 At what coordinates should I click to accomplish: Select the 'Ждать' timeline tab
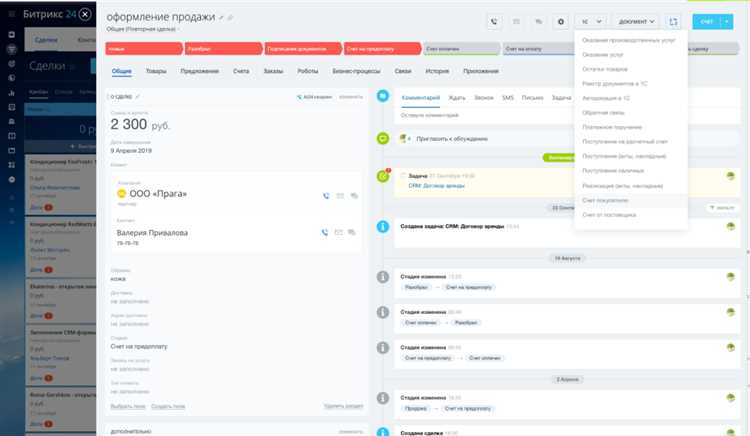457,98
